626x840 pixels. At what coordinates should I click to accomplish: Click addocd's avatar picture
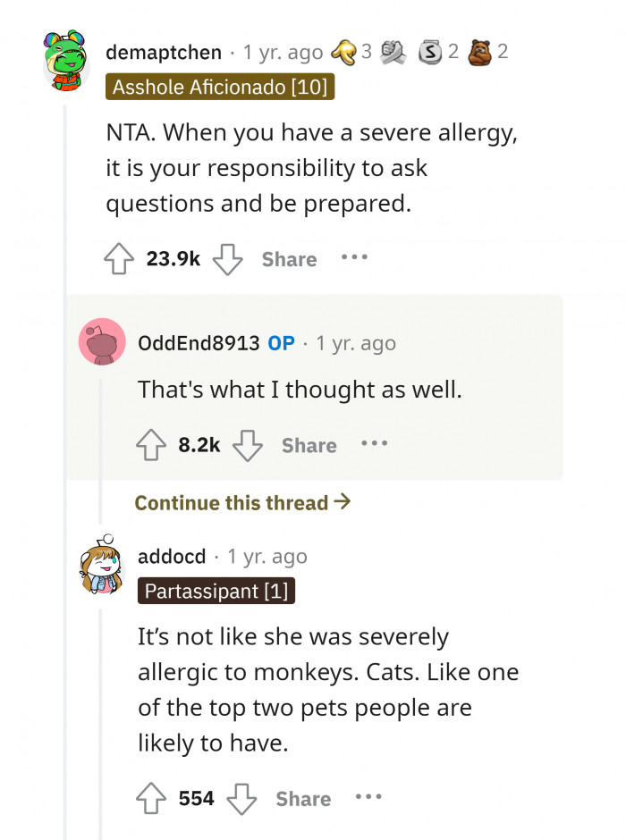tap(101, 566)
